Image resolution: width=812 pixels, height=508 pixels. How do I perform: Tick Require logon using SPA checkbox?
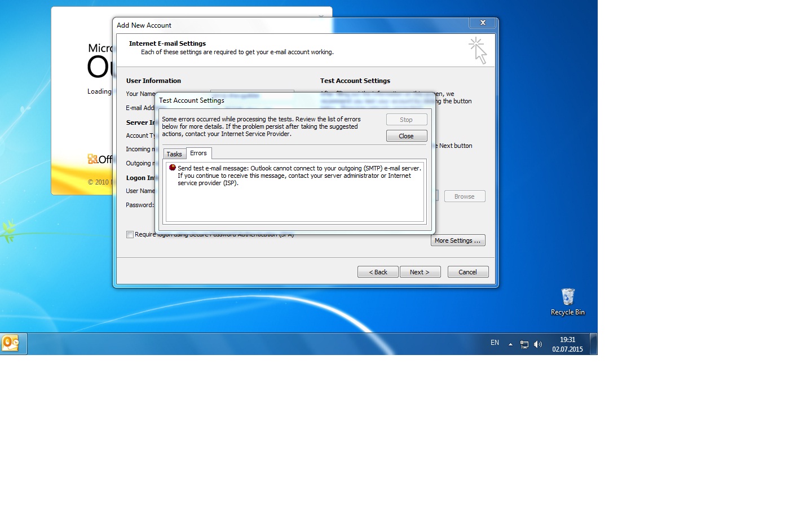tap(130, 235)
